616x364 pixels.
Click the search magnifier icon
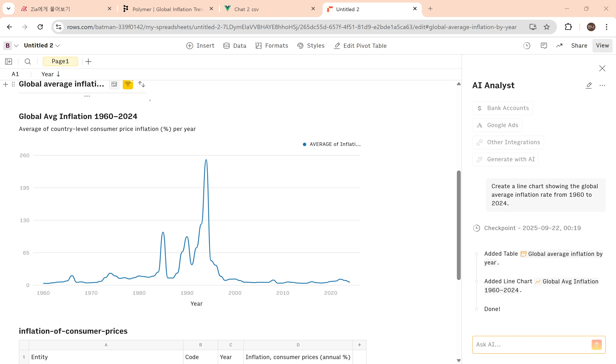coord(28,61)
